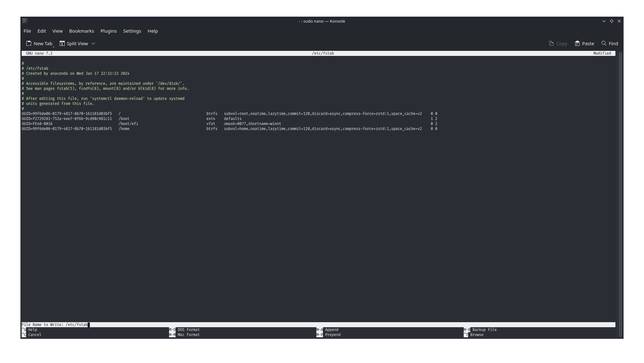Open the File menu
The width and height of the screenshot is (644, 363).
[x=27, y=31]
